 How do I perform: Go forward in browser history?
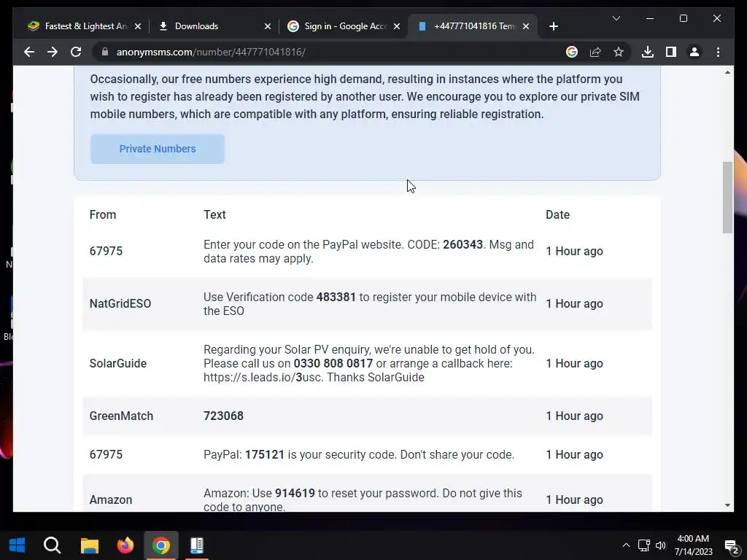coord(53,52)
